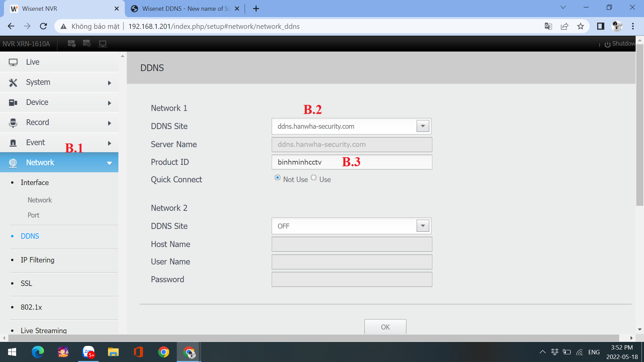Image resolution: width=644 pixels, height=362 pixels.
Task: Open Microsoft Office from taskbar
Action: click(x=138, y=352)
